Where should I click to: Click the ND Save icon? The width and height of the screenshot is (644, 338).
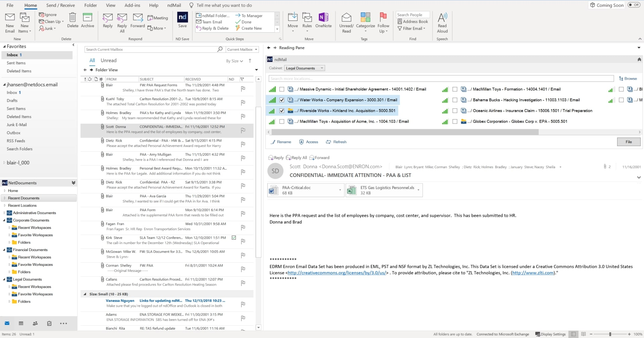[182, 20]
